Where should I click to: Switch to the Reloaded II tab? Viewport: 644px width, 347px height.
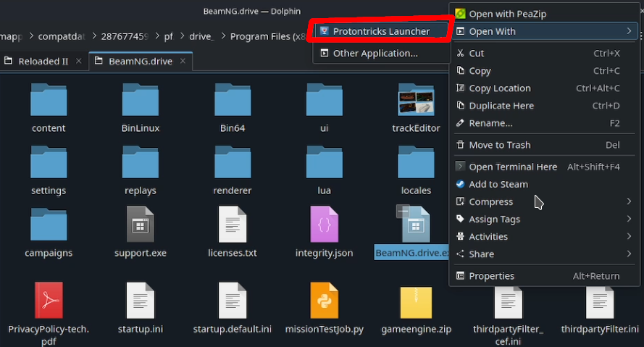point(43,61)
